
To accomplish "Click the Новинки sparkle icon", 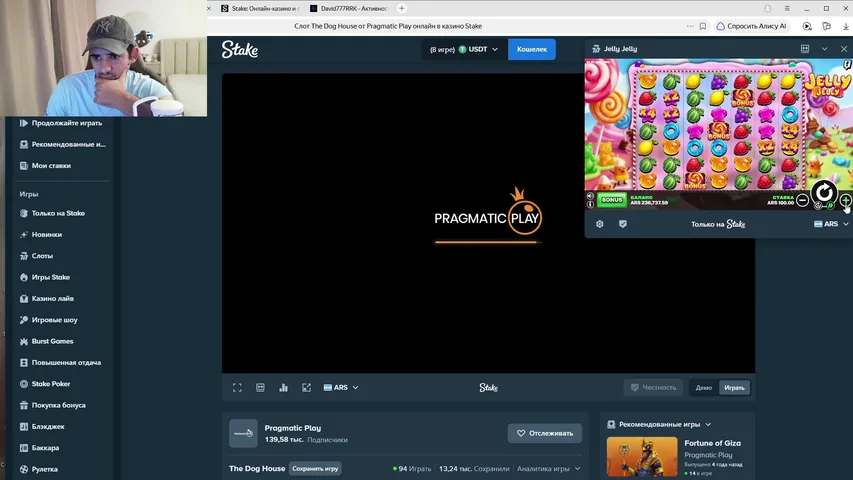I will pyautogui.click(x=23, y=235).
